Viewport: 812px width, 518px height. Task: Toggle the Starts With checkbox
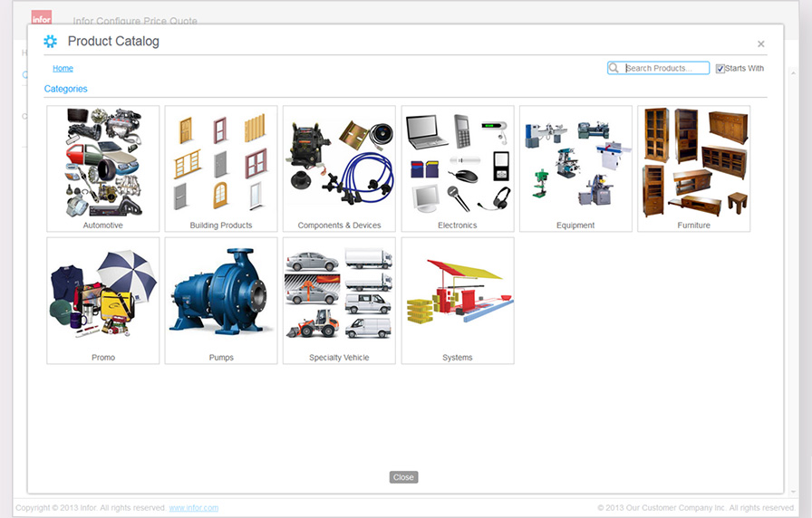pyautogui.click(x=720, y=69)
